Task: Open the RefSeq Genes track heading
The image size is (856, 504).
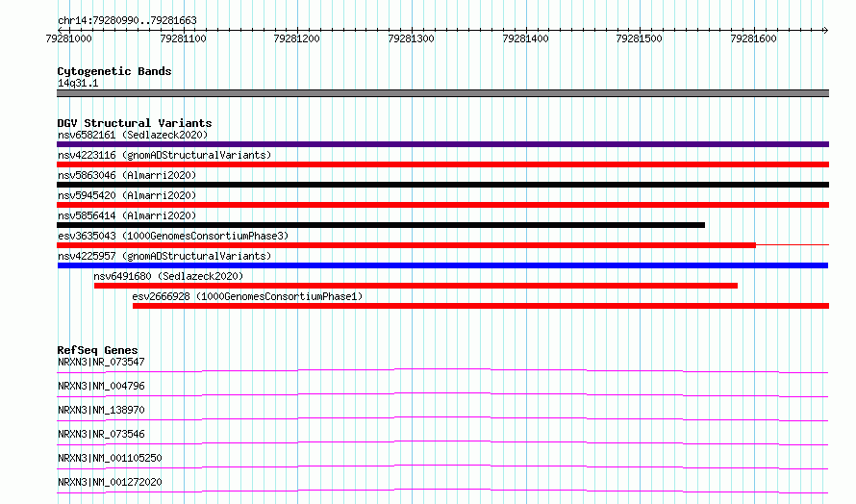Action: click(98, 350)
